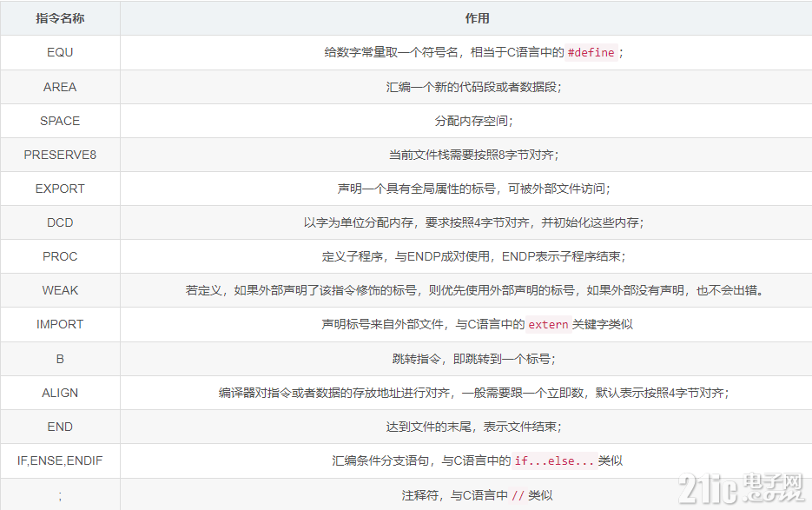
Task: Click the description 分配内存空间
Action: pyautogui.click(x=473, y=121)
